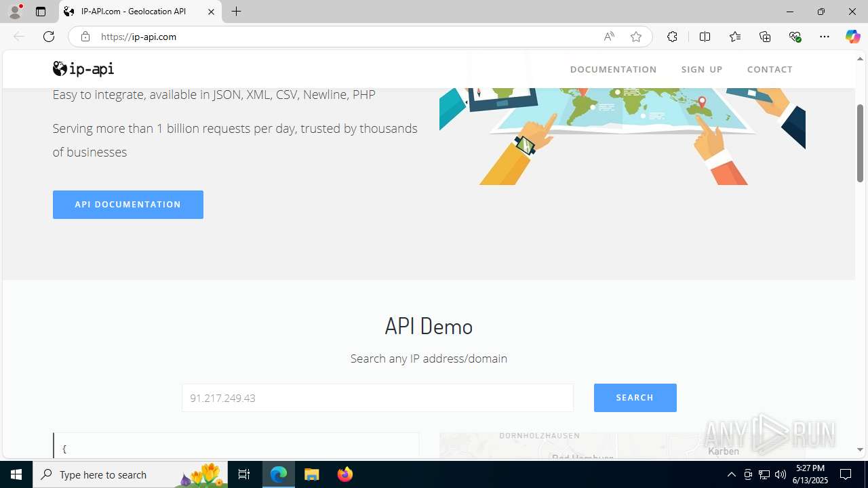Click the Edge taskbar icon
This screenshot has width=868, height=488.
(279, 474)
